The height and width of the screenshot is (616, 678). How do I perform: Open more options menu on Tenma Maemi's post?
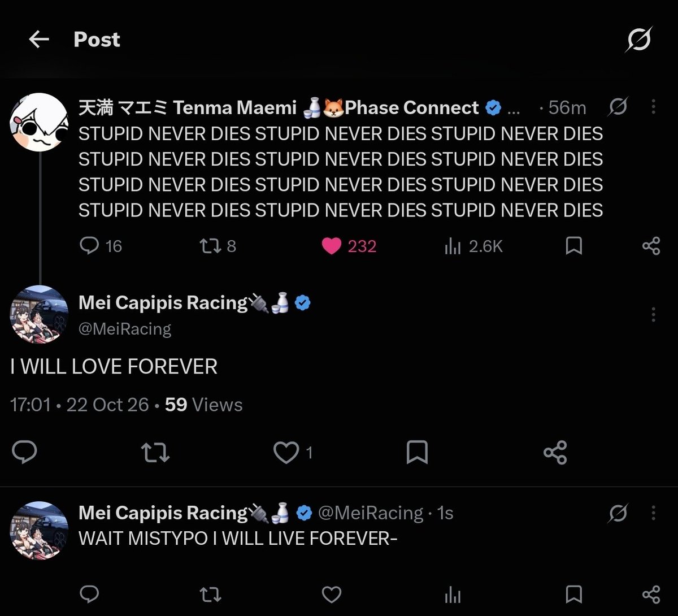click(654, 106)
